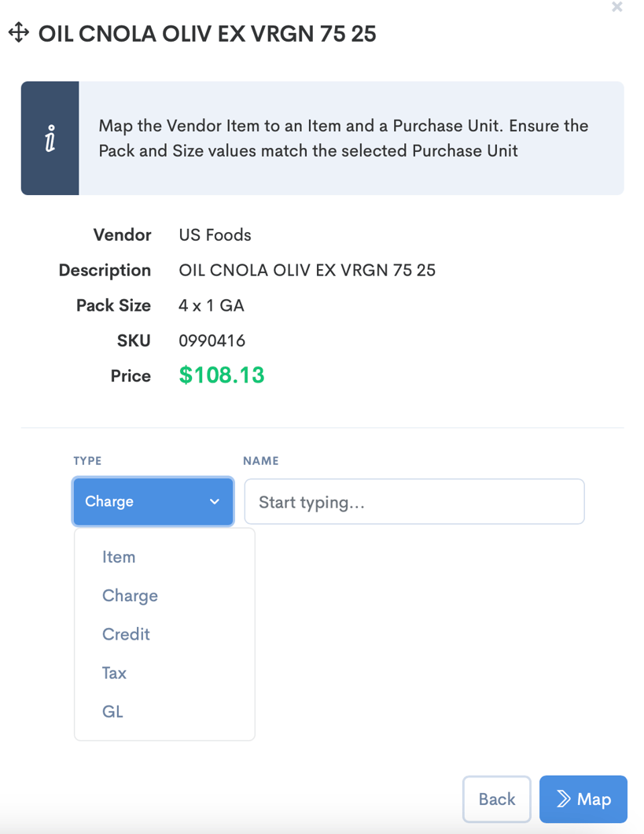Image resolution: width=644 pixels, height=834 pixels.
Task: Click the vendor name US Foods
Action: point(215,235)
